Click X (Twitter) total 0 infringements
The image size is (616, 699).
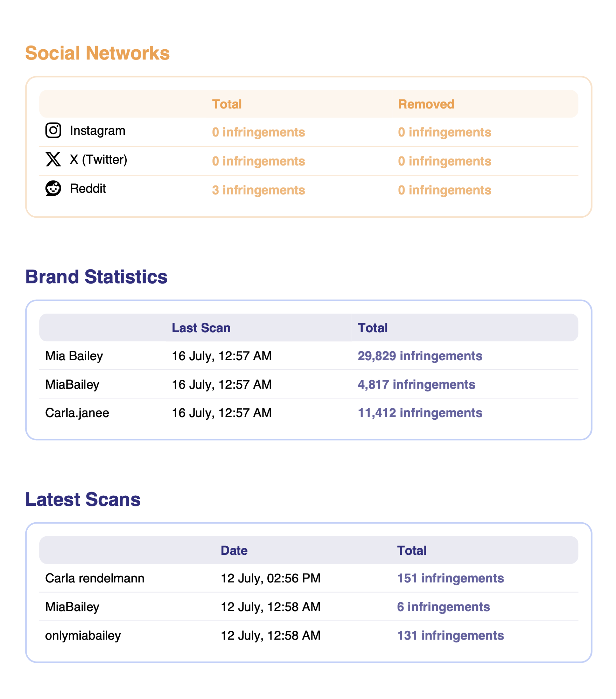click(258, 161)
